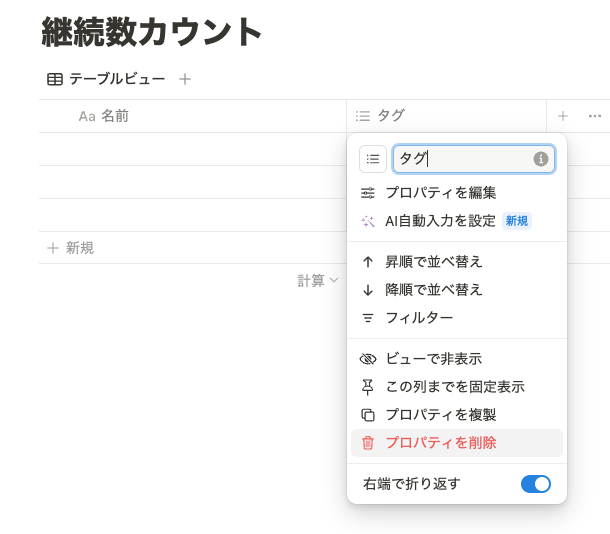
Task: Select 昇順で並べ替え
Action: (434, 262)
